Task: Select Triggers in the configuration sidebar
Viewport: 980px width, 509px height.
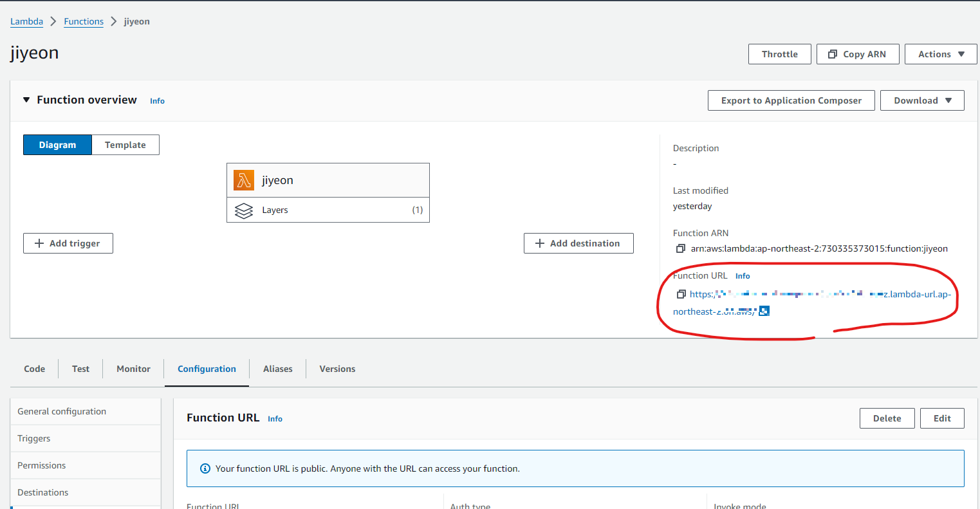Action: 86,438
